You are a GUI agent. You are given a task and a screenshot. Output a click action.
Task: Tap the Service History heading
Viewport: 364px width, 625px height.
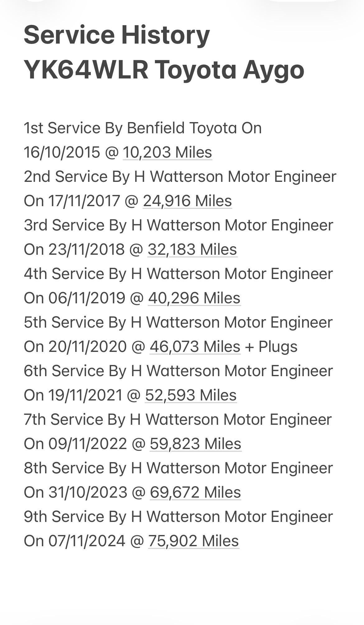click(117, 35)
